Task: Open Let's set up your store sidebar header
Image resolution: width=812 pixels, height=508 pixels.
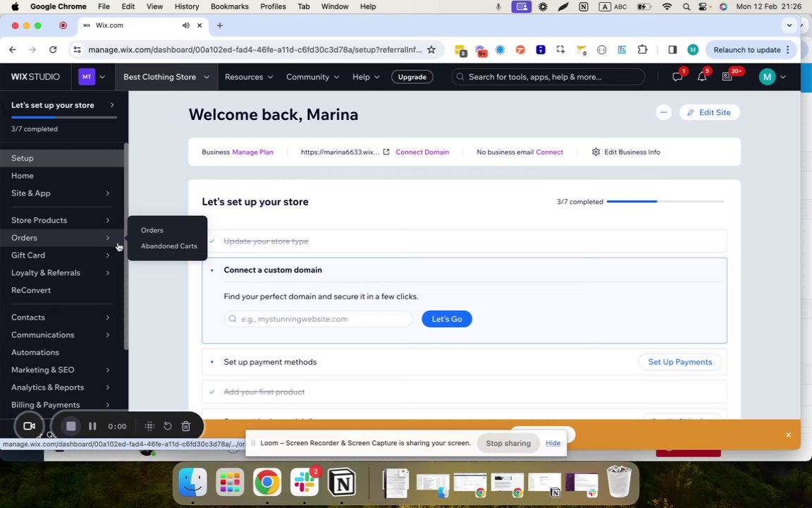Action: pos(63,105)
